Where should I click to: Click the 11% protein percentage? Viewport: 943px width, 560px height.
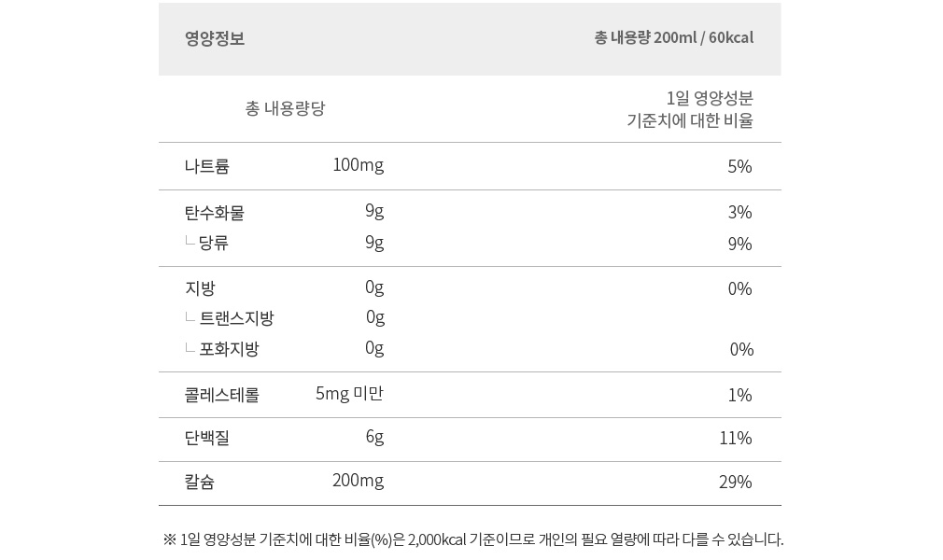736,439
